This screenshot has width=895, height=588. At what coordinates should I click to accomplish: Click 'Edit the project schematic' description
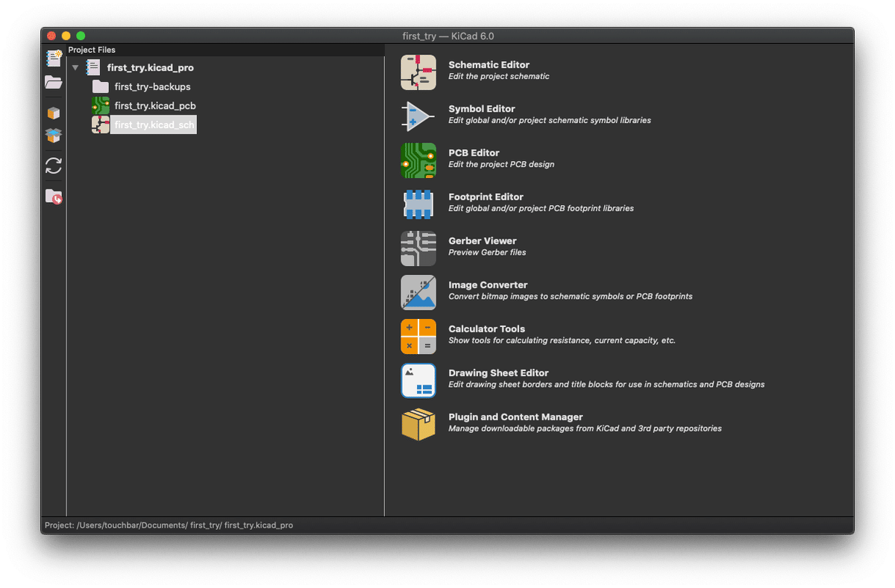tap(499, 76)
